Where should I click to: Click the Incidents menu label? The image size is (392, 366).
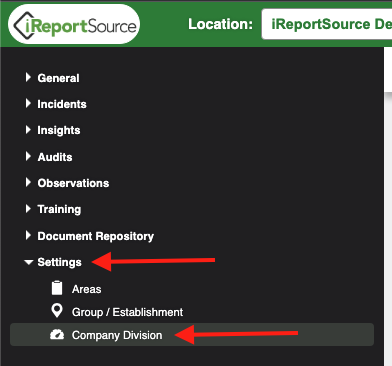coord(62,104)
